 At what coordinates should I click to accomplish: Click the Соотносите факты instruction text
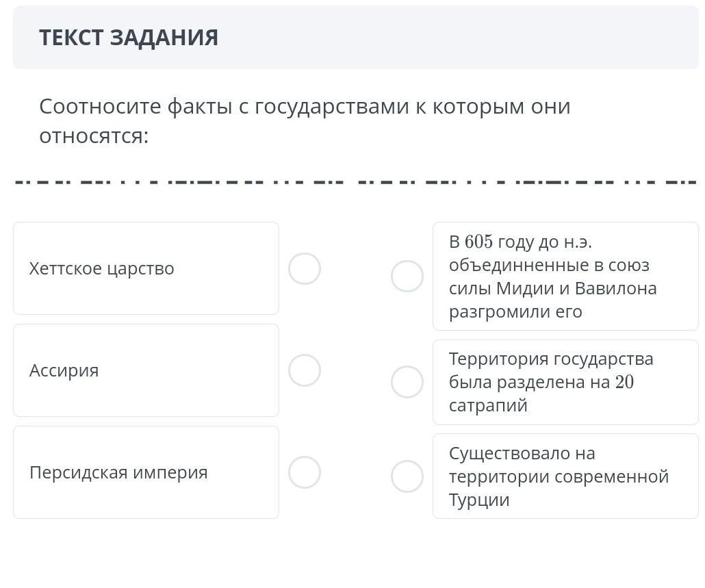[x=305, y=107]
